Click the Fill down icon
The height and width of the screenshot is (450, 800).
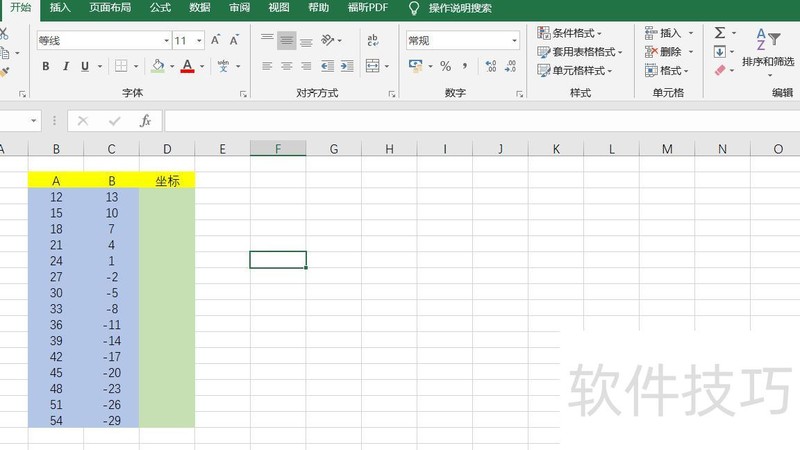point(720,52)
